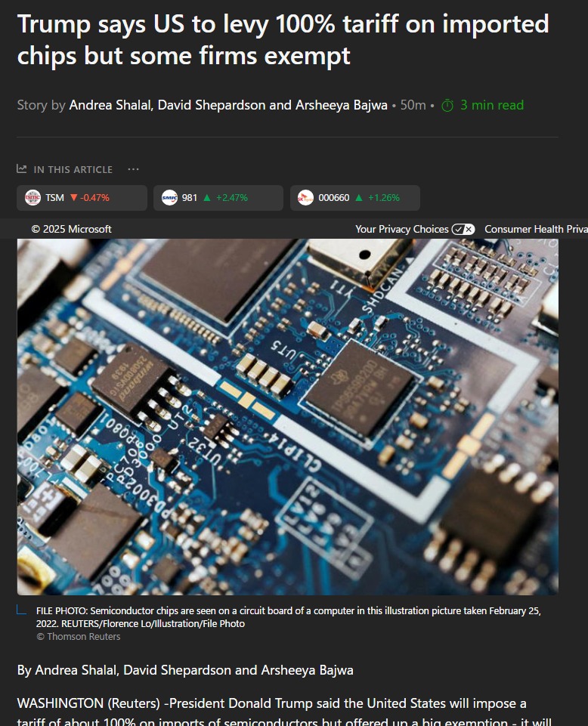Click the privacy choices toggle icon
This screenshot has height=726, width=588.
[463, 229]
